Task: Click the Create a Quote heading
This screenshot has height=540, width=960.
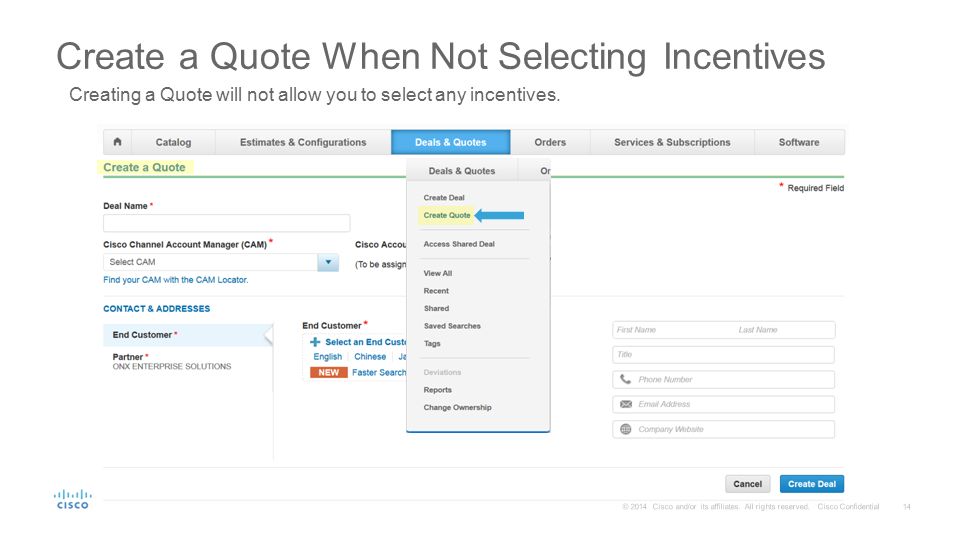Action: [144, 167]
